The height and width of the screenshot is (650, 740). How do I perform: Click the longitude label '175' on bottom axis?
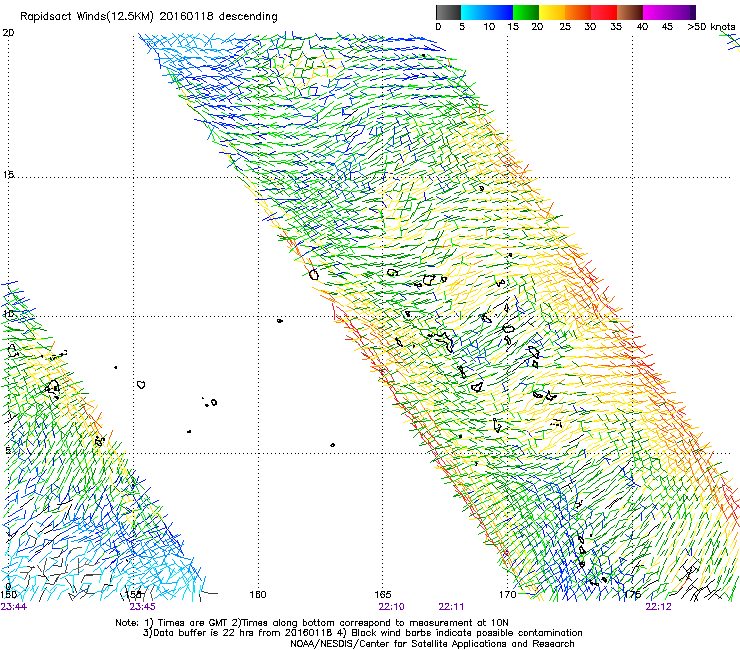coord(632,594)
